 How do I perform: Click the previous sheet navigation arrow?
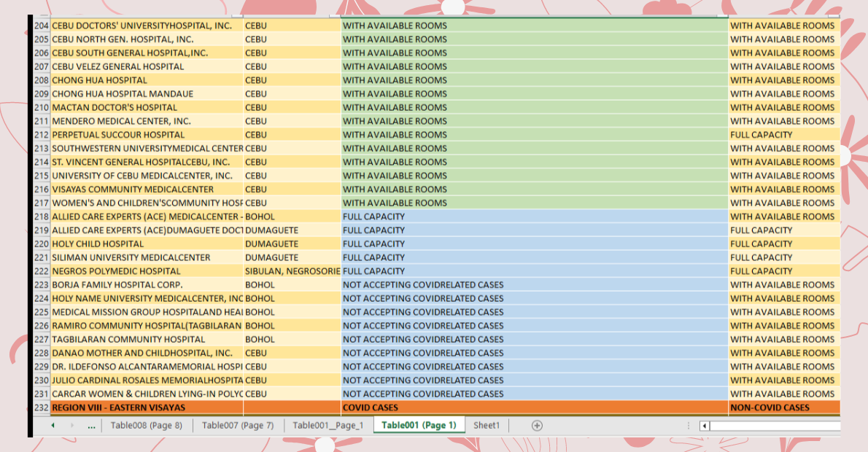coord(53,426)
